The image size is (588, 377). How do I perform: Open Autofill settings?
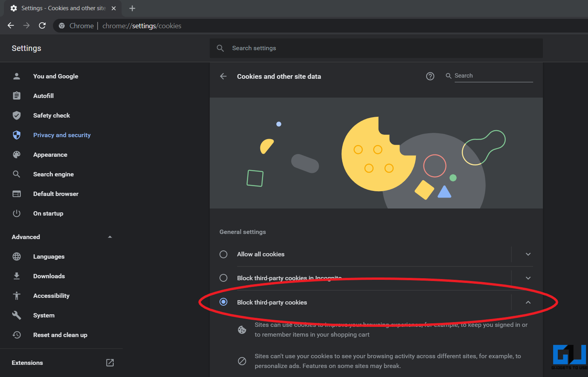coord(44,96)
